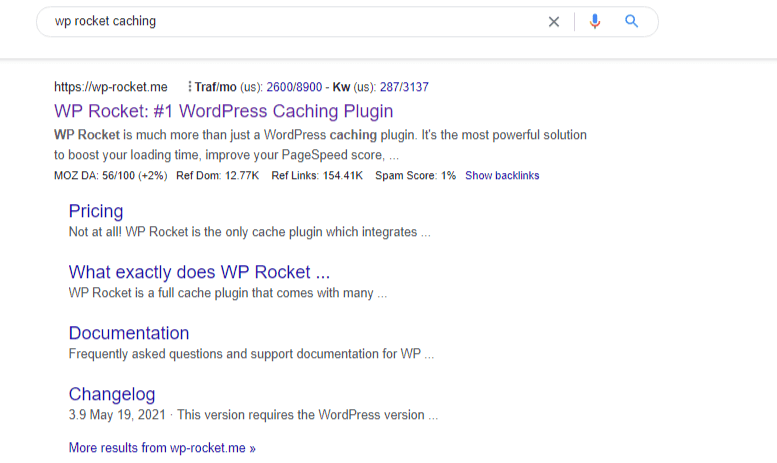This screenshot has width=777, height=463.
Task: Click the 'Traf/mo (us)' label
Action: click(x=229, y=87)
